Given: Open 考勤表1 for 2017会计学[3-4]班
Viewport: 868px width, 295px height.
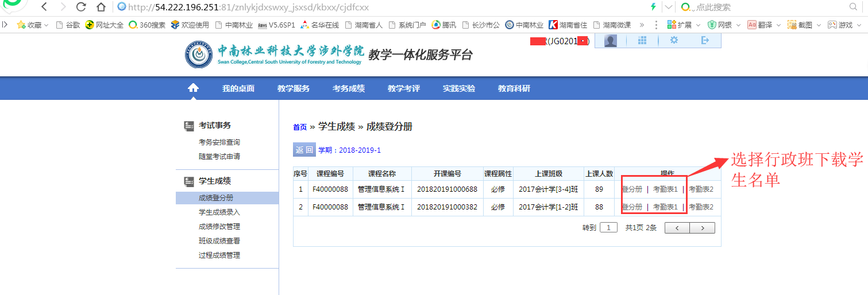Looking at the screenshot, I should (665, 189).
